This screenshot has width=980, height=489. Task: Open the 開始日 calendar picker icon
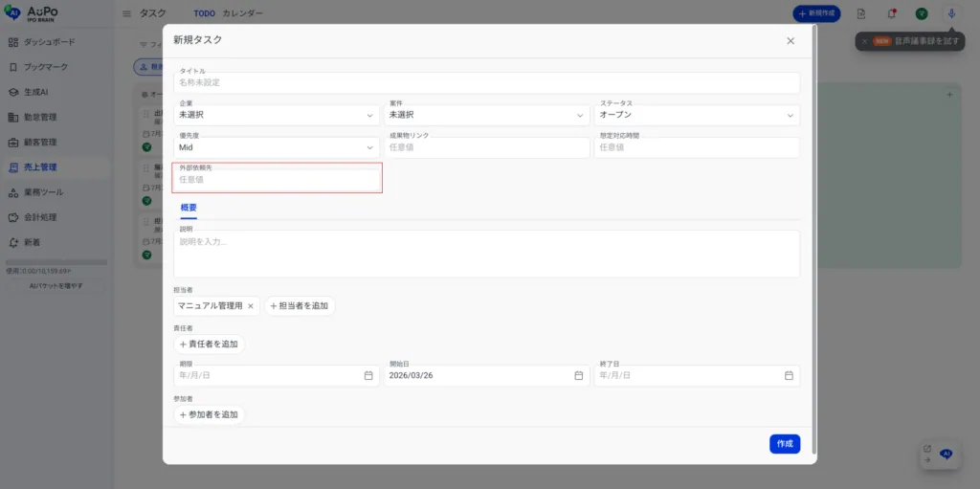[579, 375]
